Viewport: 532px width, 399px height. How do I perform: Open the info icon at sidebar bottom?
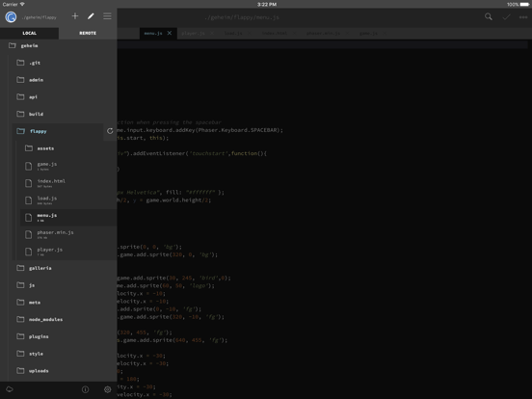coord(85,389)
